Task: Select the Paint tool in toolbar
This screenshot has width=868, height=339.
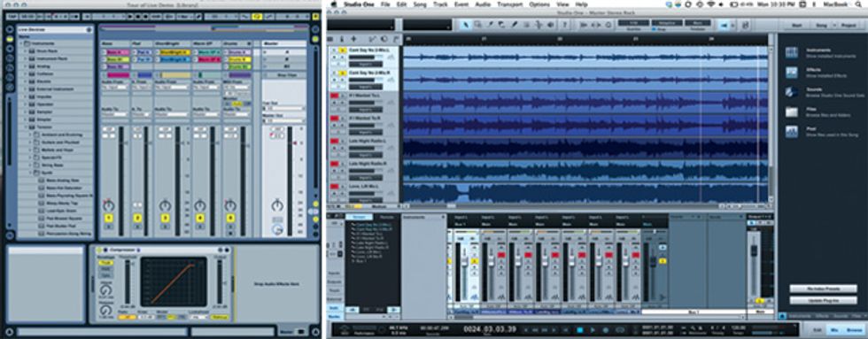Action: pos(515,24)
